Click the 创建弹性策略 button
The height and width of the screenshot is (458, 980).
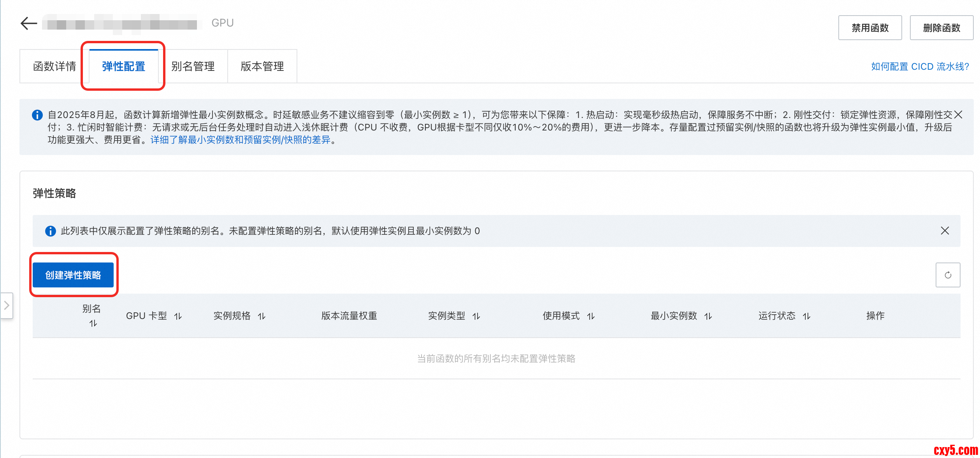pos(73,275)
